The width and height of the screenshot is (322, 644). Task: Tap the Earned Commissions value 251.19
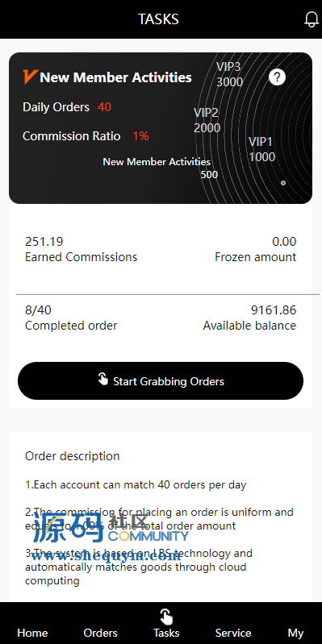click(44, 242)
